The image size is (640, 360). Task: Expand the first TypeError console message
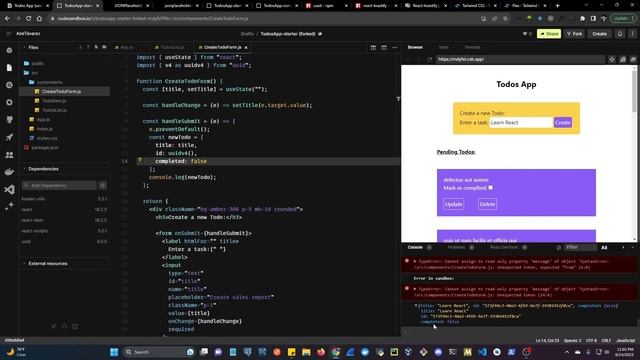click(x=415, y=261)
